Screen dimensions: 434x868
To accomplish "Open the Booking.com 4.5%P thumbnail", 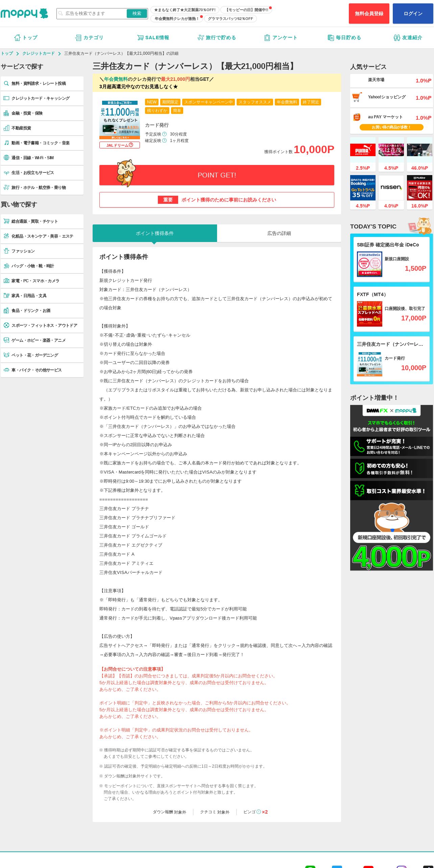I will tap(363, 192).
